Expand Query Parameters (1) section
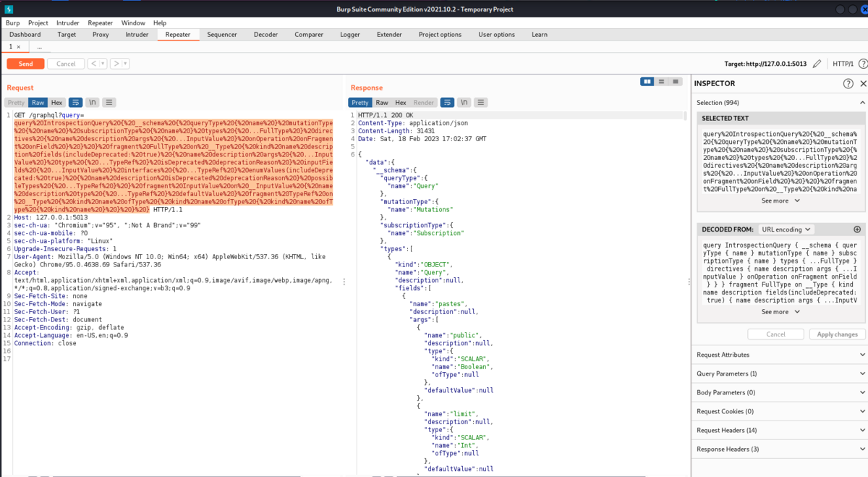868x477 pixels. pyautogui.click(x=780, y=373)
